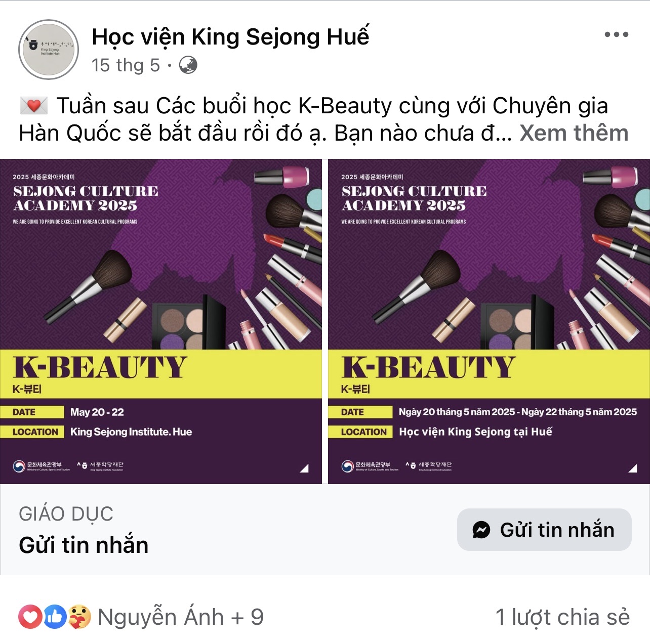Click the Messenger icon in message button
Viewport: 650px width, 644px height.
click(x=481, y=530)
